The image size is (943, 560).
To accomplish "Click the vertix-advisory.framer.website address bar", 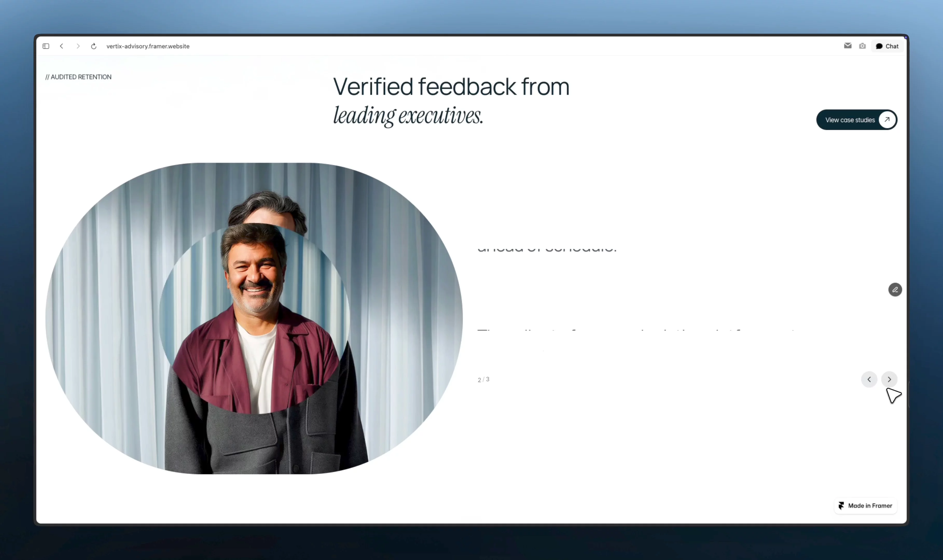I will 148,46.
